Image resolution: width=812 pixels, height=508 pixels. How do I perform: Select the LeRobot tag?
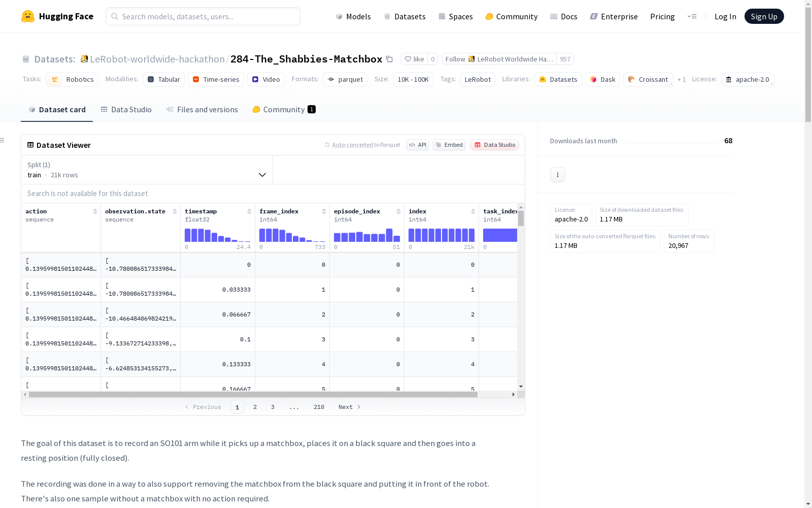(478, 79)
